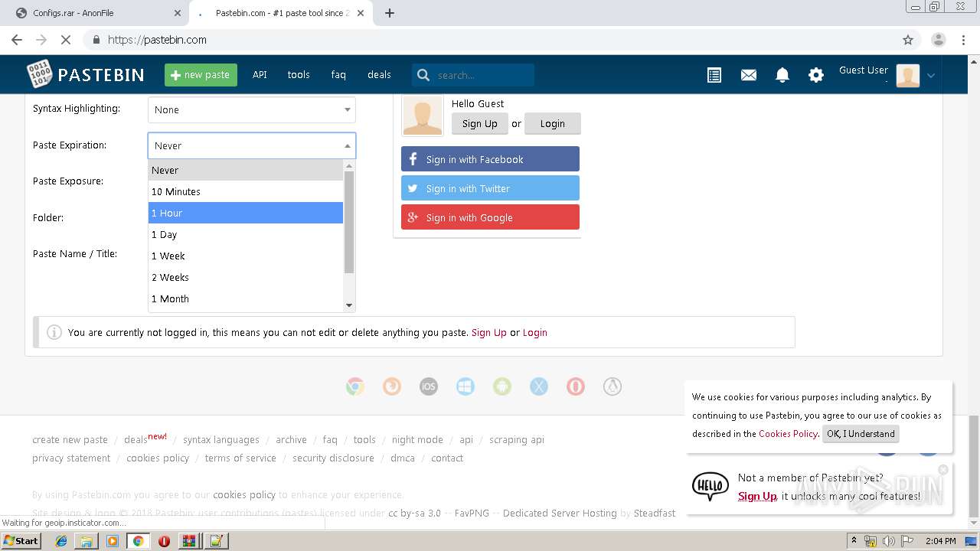Open the API menu item
Image resolution: width=980 pixels, height=551 pixels.
(x=260, y=74)
